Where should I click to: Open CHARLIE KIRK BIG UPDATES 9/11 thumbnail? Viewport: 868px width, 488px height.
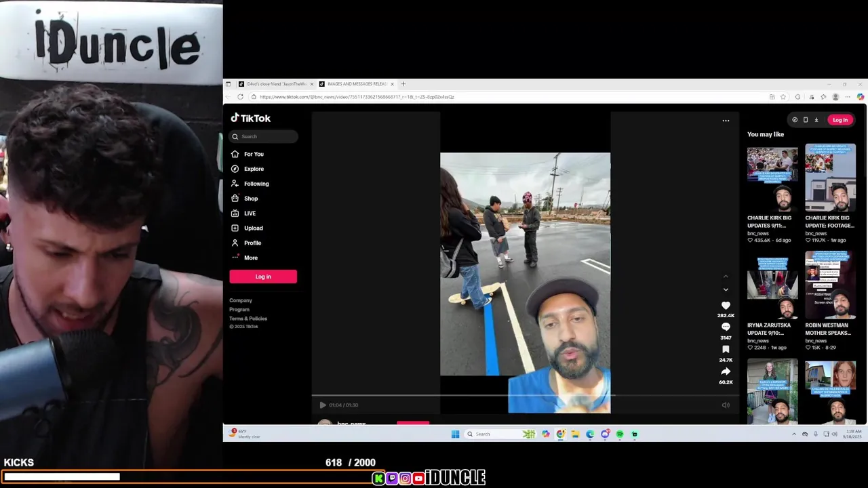[772, 178]
